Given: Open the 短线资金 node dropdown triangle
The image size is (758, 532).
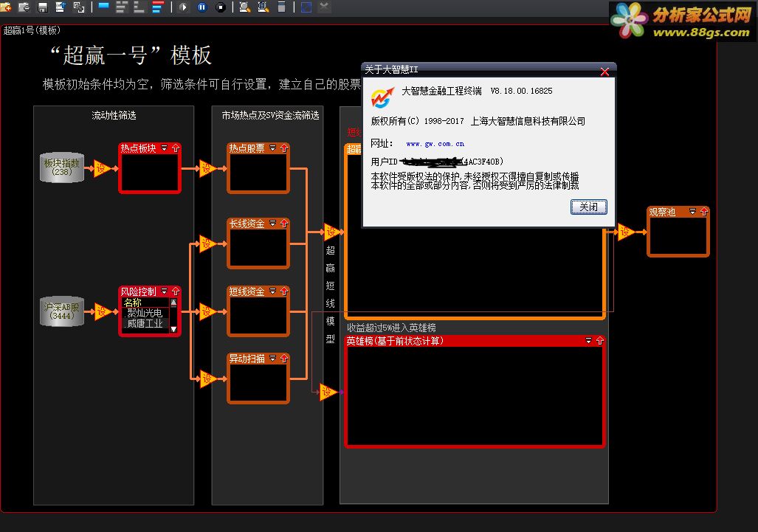Looking at the screenshot, I should pos(272,291).
